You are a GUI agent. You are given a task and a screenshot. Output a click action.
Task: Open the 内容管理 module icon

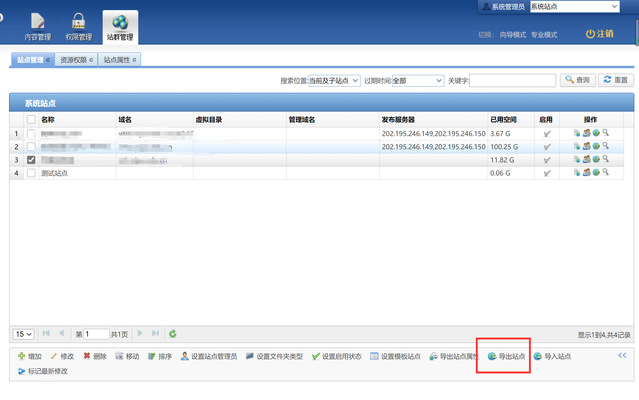pos(37,22)
